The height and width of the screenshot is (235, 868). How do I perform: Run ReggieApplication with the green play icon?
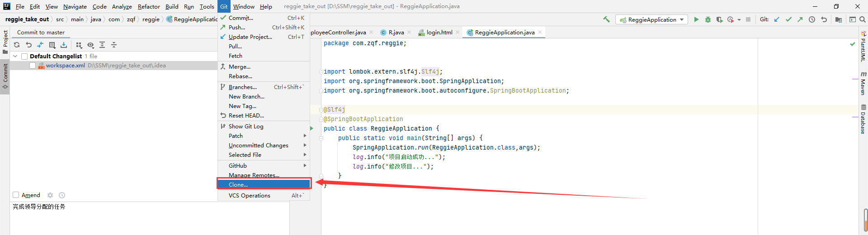696,19
